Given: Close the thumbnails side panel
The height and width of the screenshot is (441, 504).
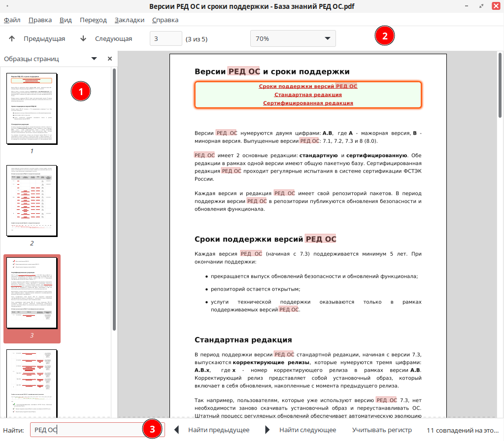Looking at the screenshot, I should coord(110,59).
